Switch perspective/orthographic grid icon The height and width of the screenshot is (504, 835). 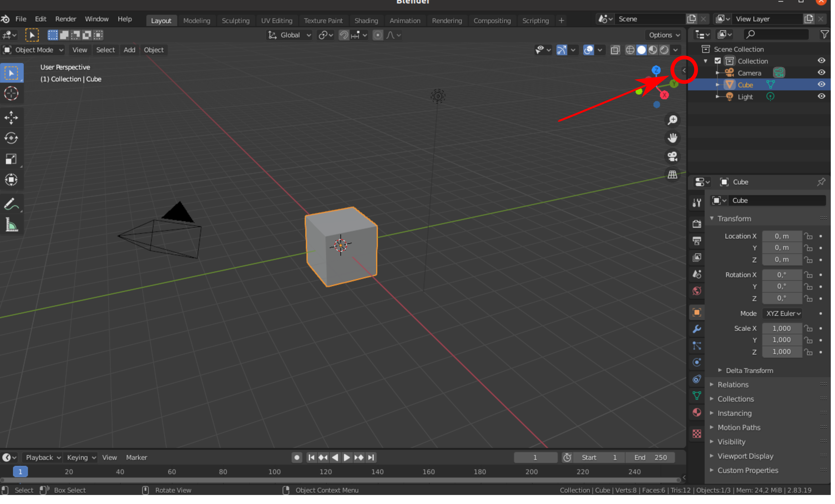click(672, 175)
